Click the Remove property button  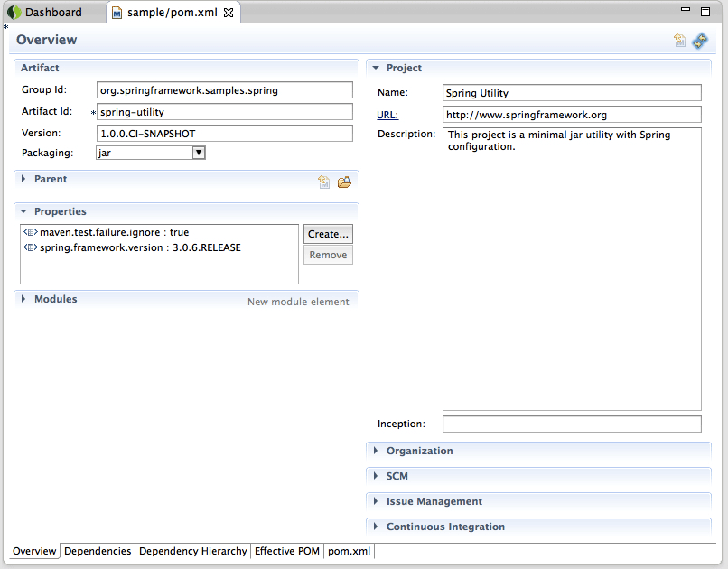point(328,255)
